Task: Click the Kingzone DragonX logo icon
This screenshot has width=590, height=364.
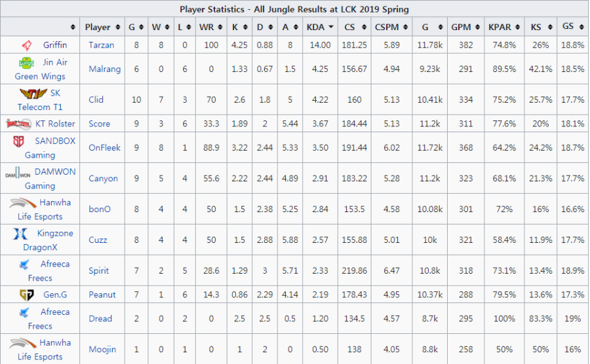Action: [x=20, y=234]
